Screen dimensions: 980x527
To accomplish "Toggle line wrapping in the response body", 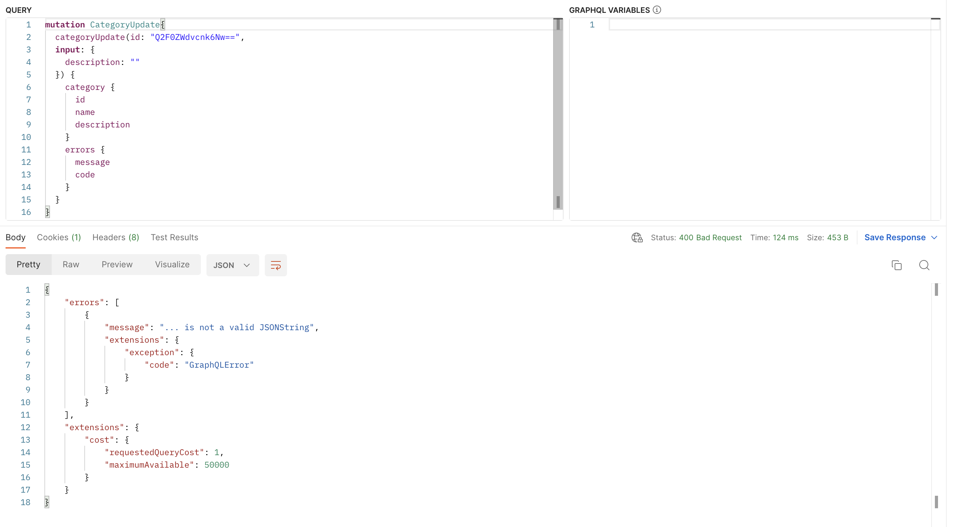I will 276,265.
